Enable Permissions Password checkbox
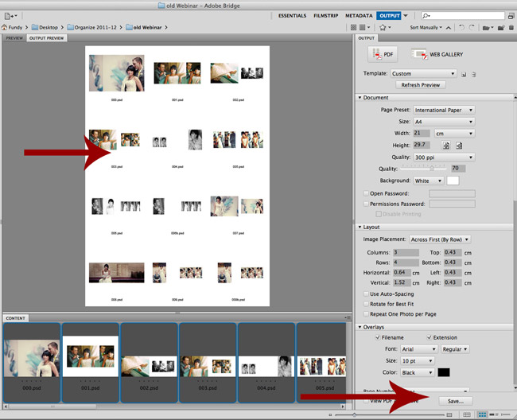This screenshot has width=517, height=420. tap(366, 204)
